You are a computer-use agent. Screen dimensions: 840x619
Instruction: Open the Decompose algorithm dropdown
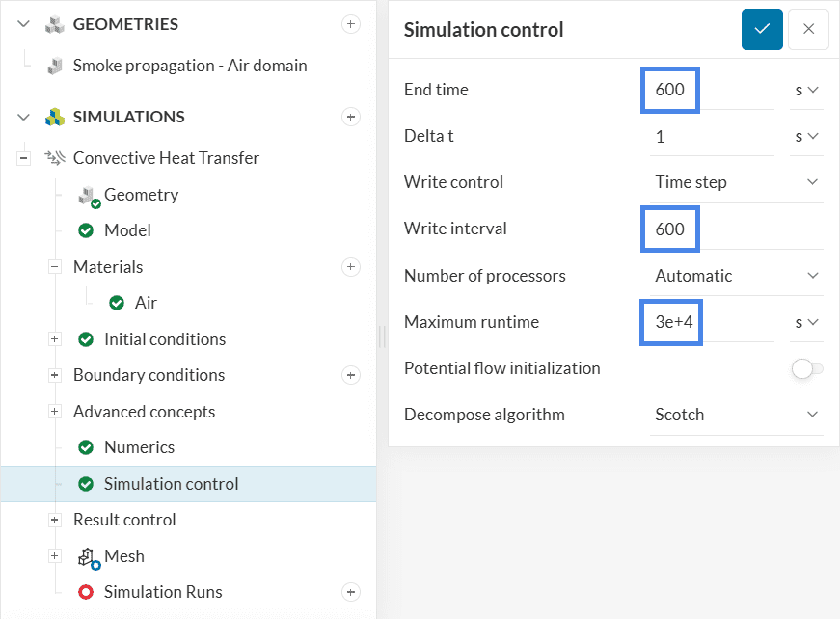click(x=737, y=415)
